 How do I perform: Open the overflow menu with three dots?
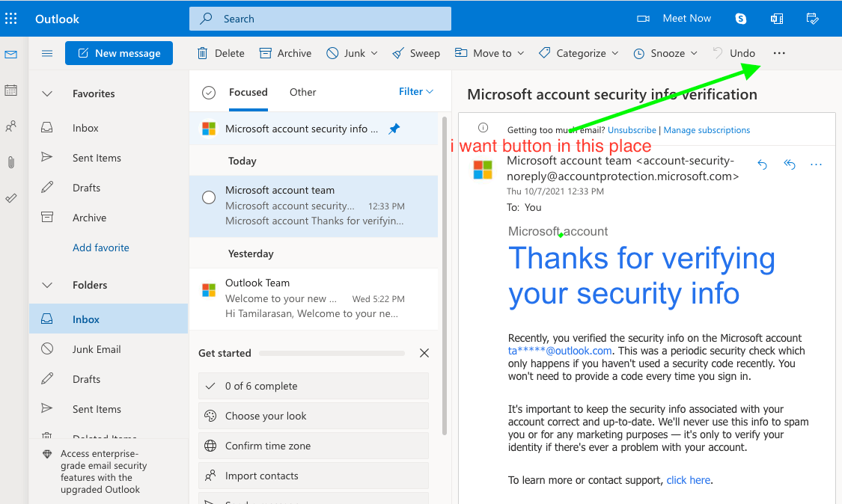778,53
